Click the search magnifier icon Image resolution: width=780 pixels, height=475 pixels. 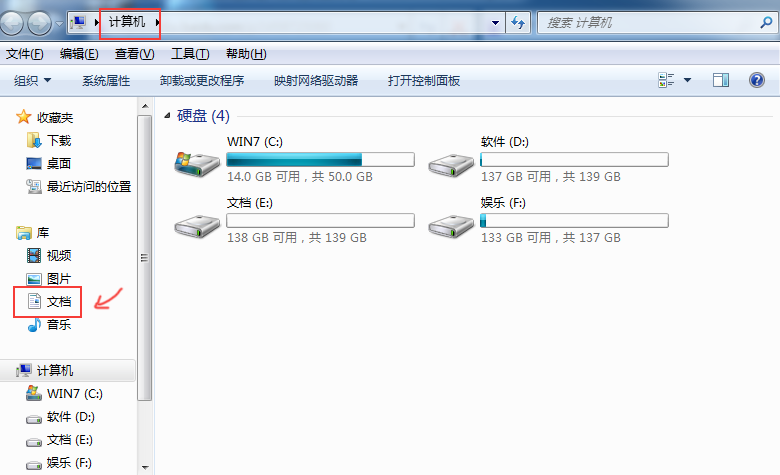(767, 22)
